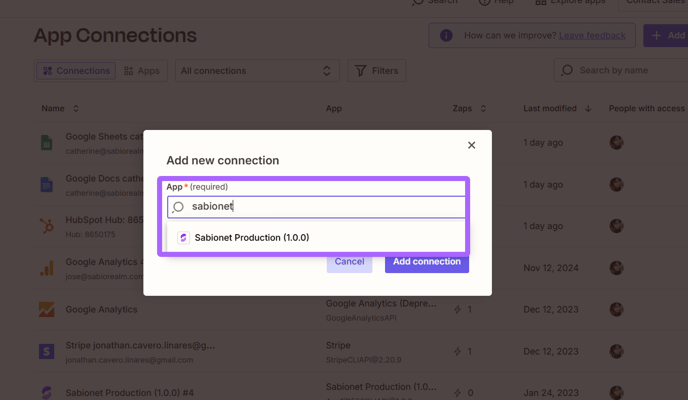
Task: Click the Filters funnel icon
Action: coord(360,71)
